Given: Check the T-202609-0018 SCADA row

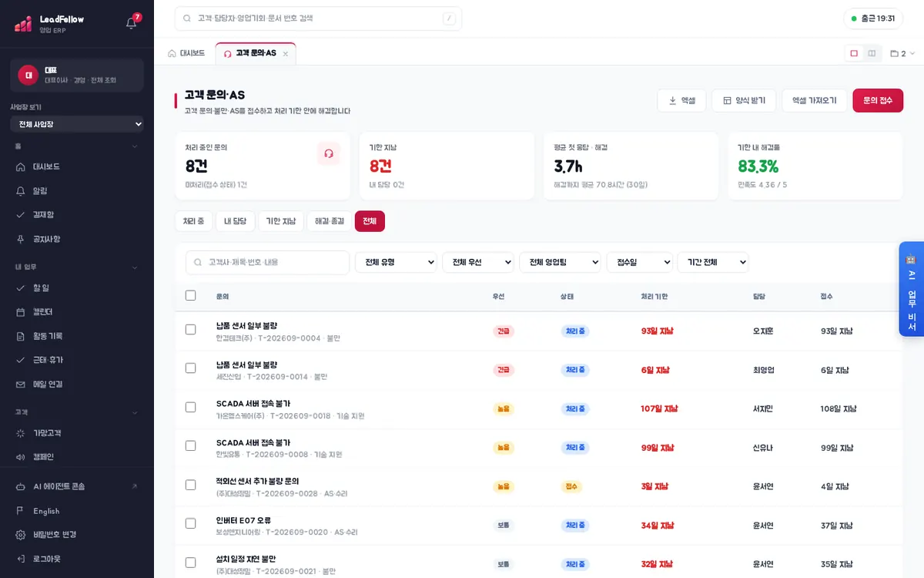Looking at the screenshot, I should click(191, 407).
